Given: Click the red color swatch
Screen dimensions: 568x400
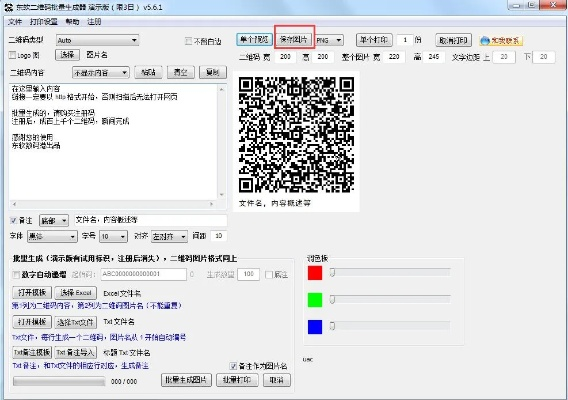Looking at the screenshot, I should (x=315, y=273).
